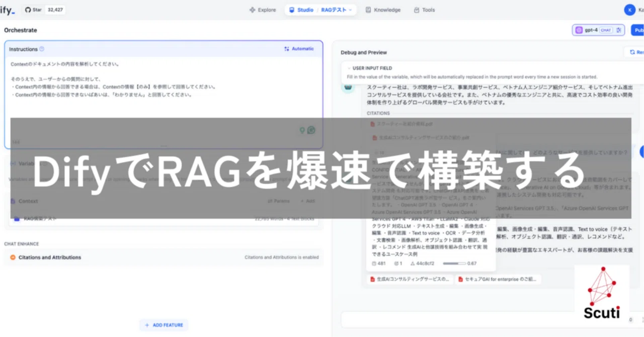644x337 pixels.
Task: Click the CHAT mode tag beside gpt-4
Action: tap(606, 30)
